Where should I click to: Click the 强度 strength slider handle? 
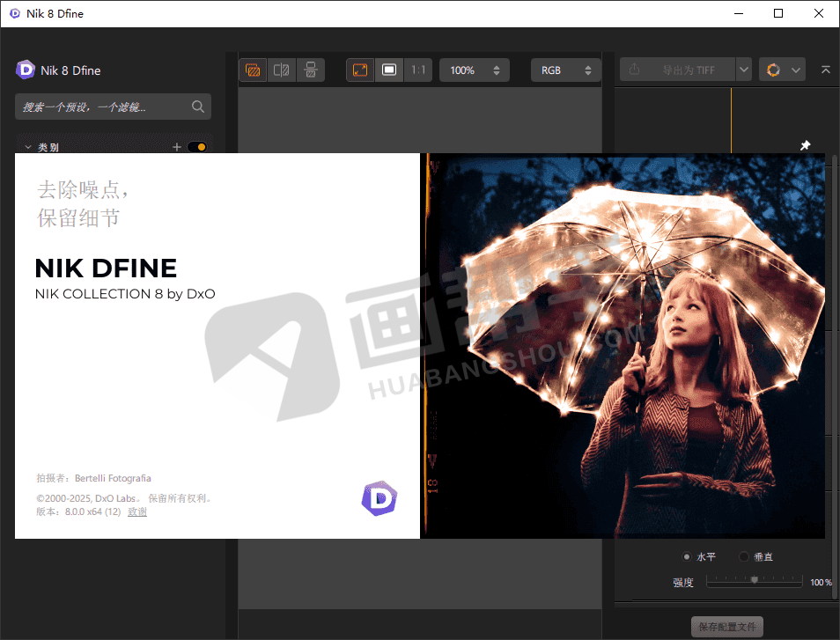point(755,579)
